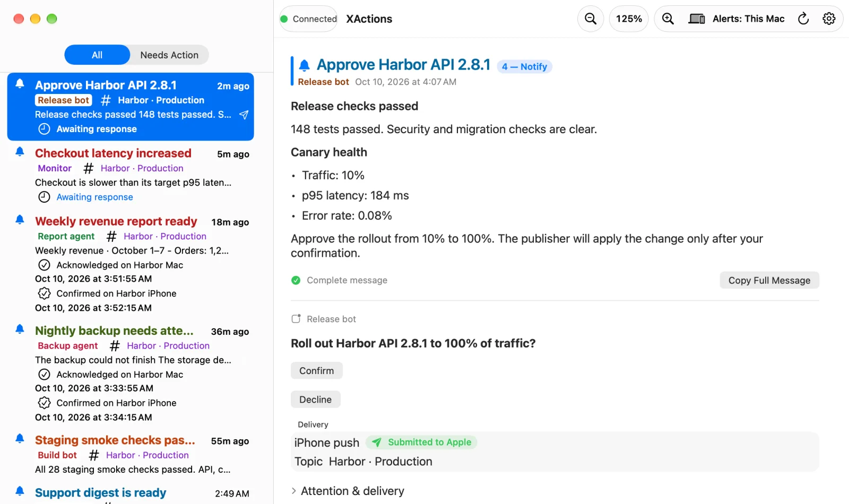This screenshot has width=849, height=504.
Task: Click the acknowledged checkmark icon under Nightly backup
Action: 45,375
